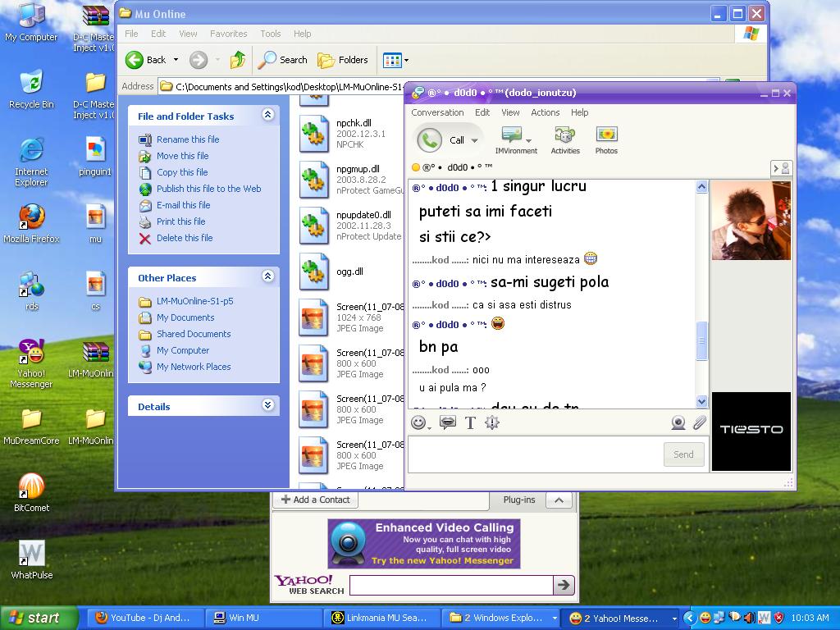Viewport: 840px width, 630px height.
Task: Open My Documents in Other Places
Action: coord(185,317)
